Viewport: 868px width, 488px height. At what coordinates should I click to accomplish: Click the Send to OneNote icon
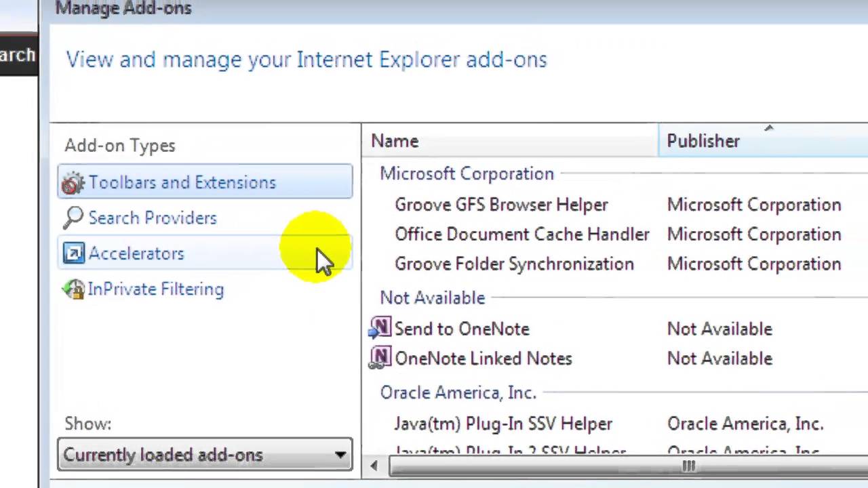[x=379, y=329]
